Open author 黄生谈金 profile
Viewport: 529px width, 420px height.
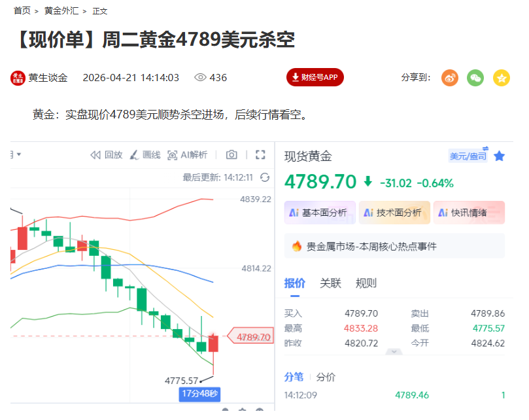(48, 78)
